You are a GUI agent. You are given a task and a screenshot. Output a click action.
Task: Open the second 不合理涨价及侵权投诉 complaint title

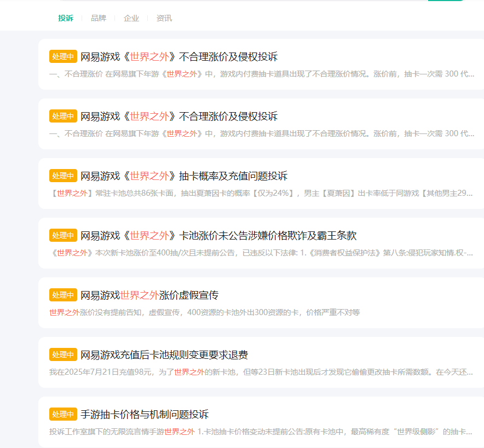click(179, 116)
